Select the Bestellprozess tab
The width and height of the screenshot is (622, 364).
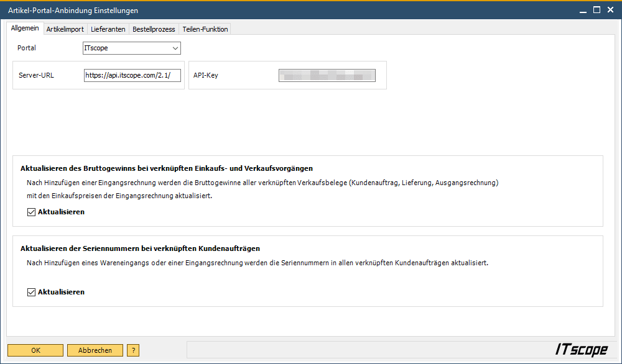click(x=154, y=29)
